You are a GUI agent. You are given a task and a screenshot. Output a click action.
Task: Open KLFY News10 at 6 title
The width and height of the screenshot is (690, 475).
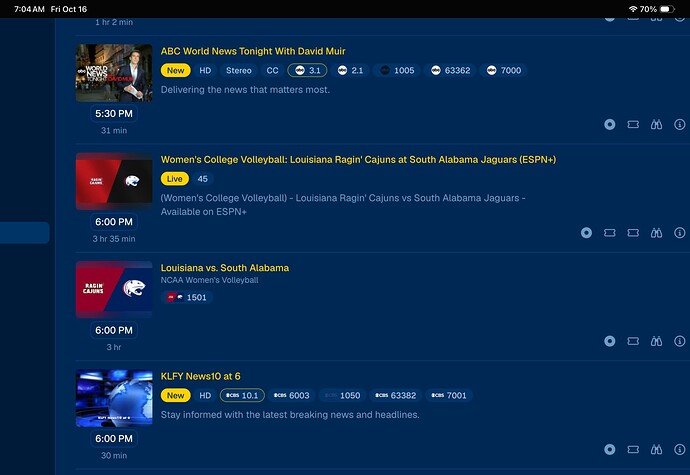coord(201,376)
